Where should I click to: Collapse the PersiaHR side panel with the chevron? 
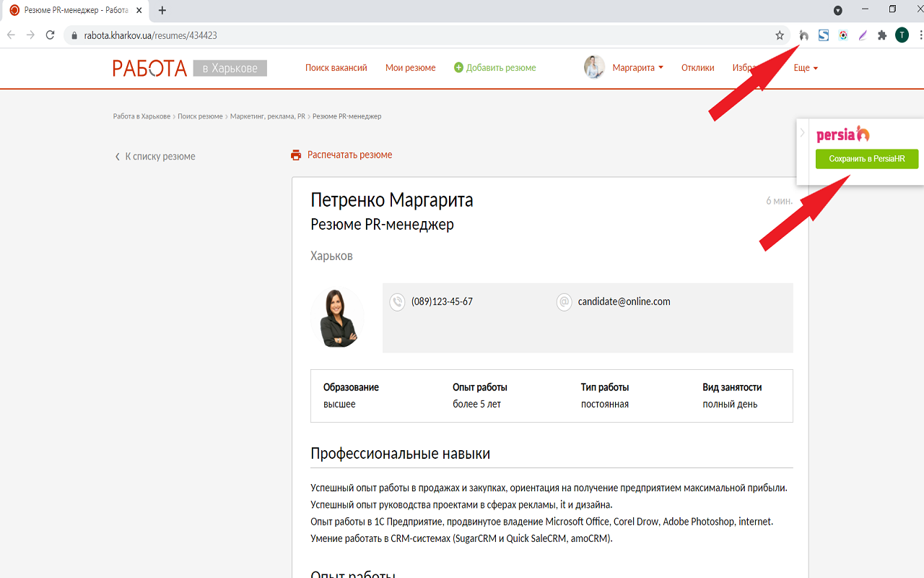[802, 132]
